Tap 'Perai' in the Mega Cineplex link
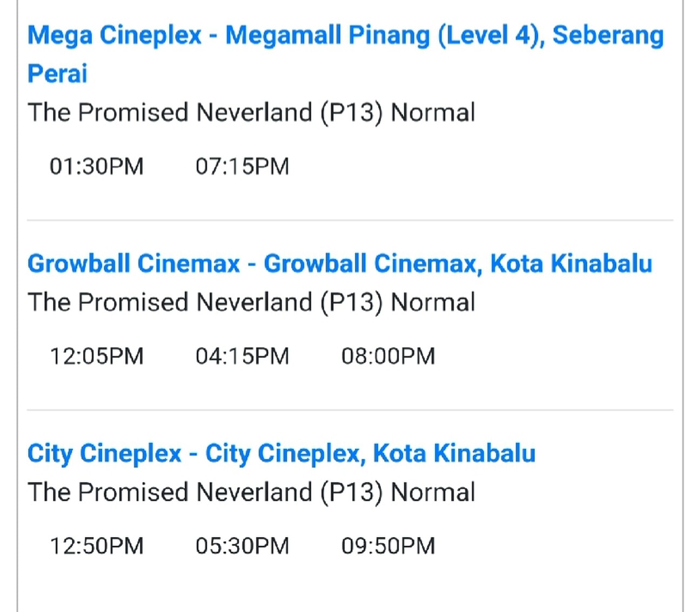This screenshot has width=700, height=612. tap(57, 74)
